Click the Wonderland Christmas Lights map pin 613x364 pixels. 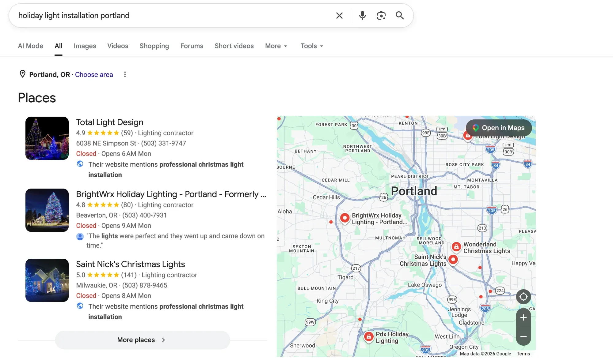pos(456,246)
